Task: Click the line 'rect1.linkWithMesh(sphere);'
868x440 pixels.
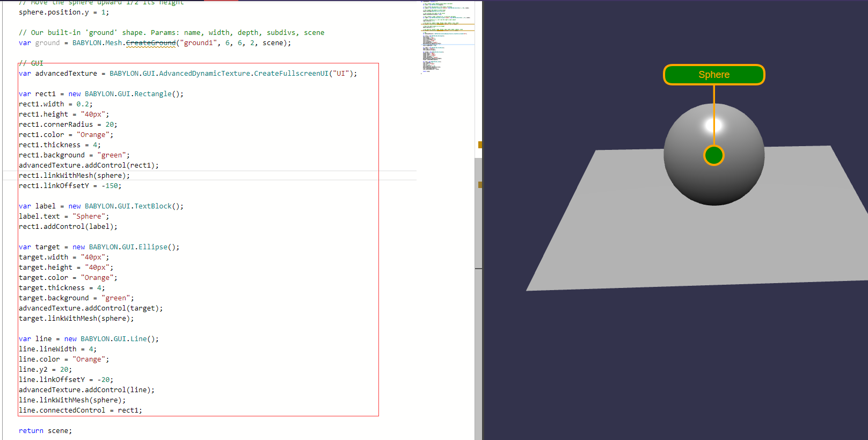Action: coord(74,176)
